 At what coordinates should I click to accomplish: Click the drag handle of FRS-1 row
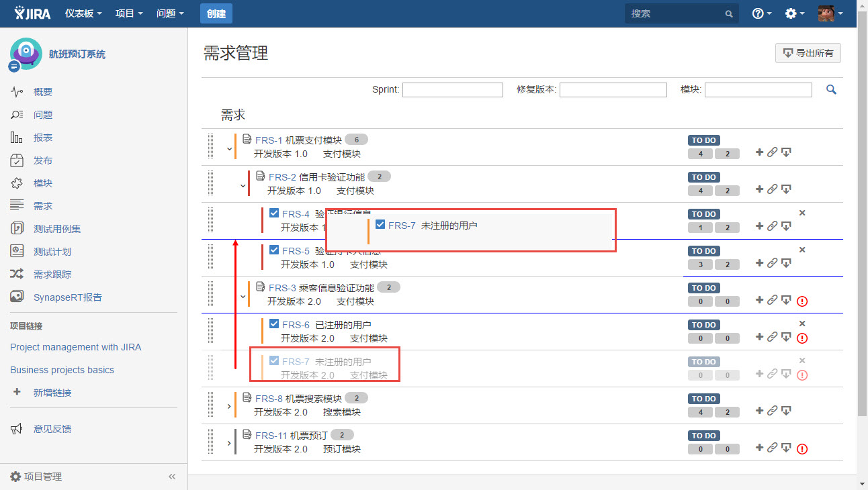tap(211, 147)
